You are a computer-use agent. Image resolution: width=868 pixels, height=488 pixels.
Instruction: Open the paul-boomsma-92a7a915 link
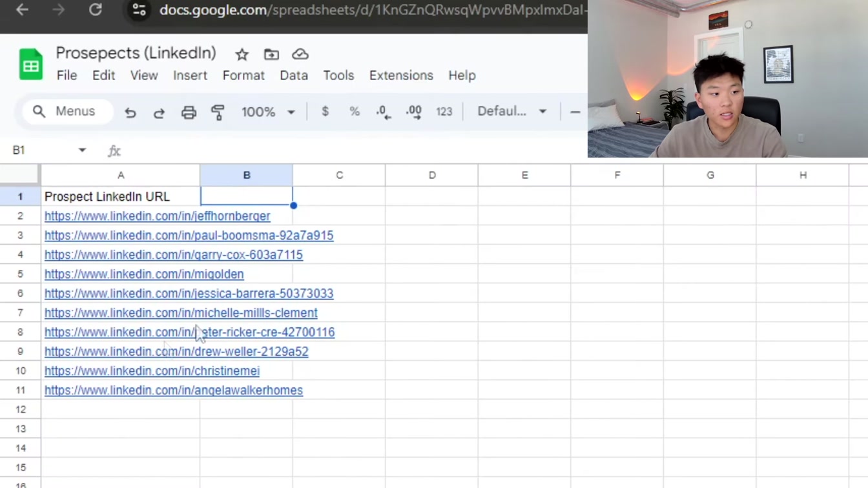(x=189, y=235)
